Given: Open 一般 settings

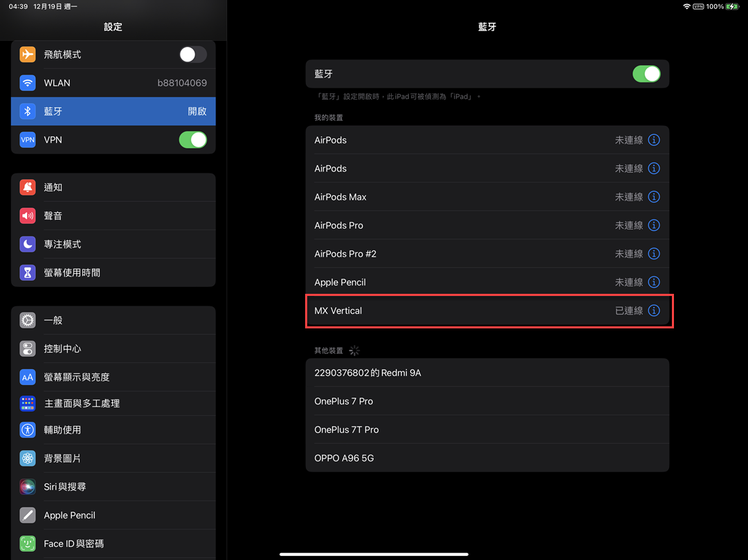Looking at the screenshot, I should click(113, 320).
